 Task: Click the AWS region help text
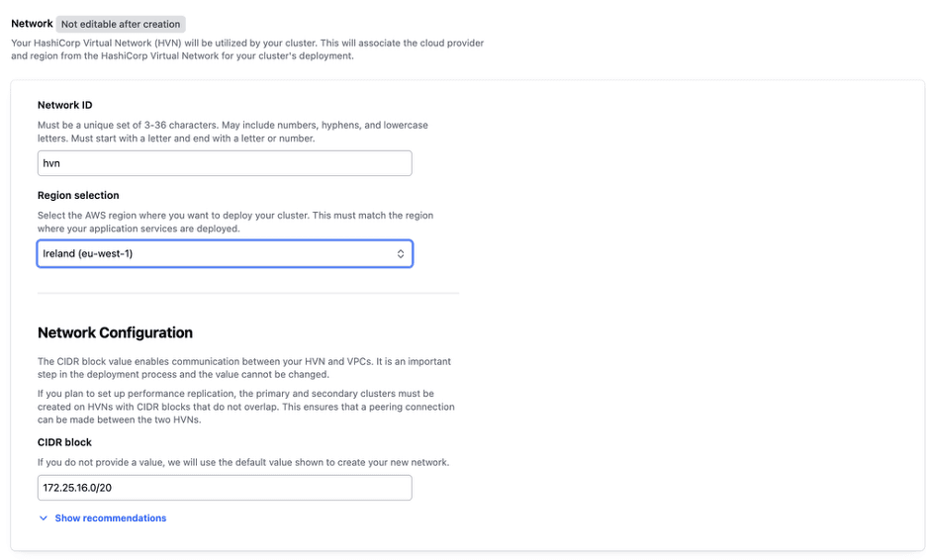[235, 222]
